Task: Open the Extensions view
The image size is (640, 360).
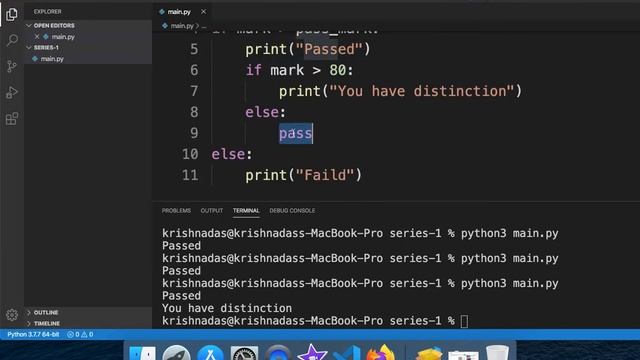Action: [x=12, y=119]
